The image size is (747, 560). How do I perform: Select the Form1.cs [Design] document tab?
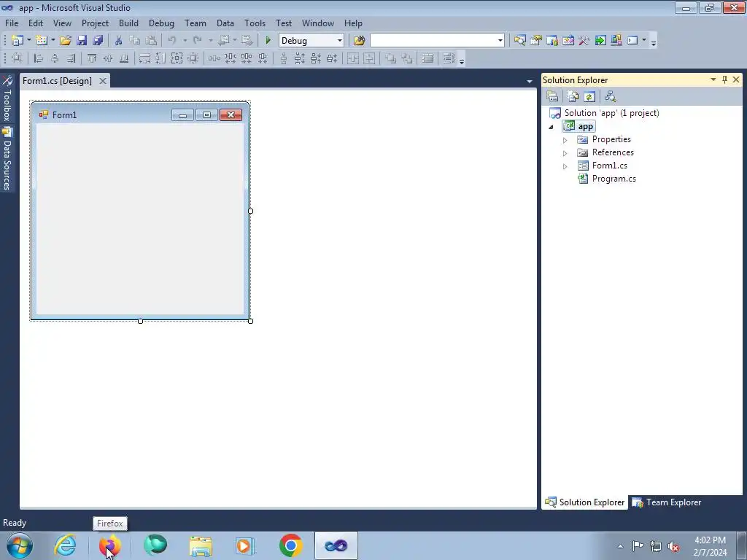tap(57, 80)
